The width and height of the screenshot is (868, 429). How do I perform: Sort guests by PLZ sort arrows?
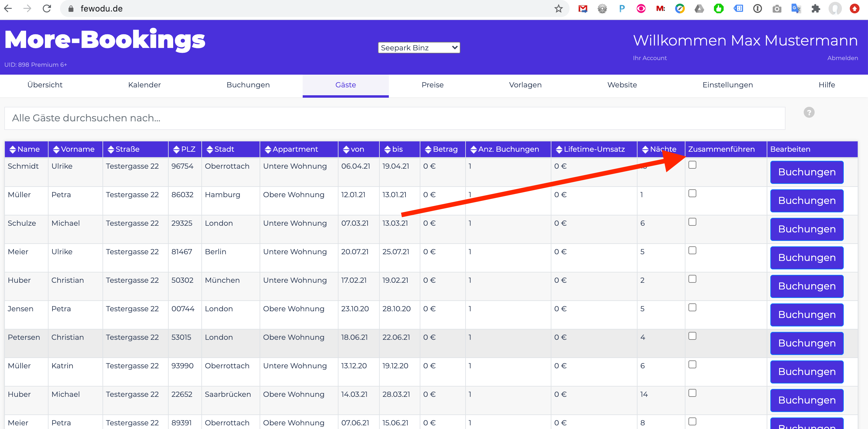click(x=176, y=149)
